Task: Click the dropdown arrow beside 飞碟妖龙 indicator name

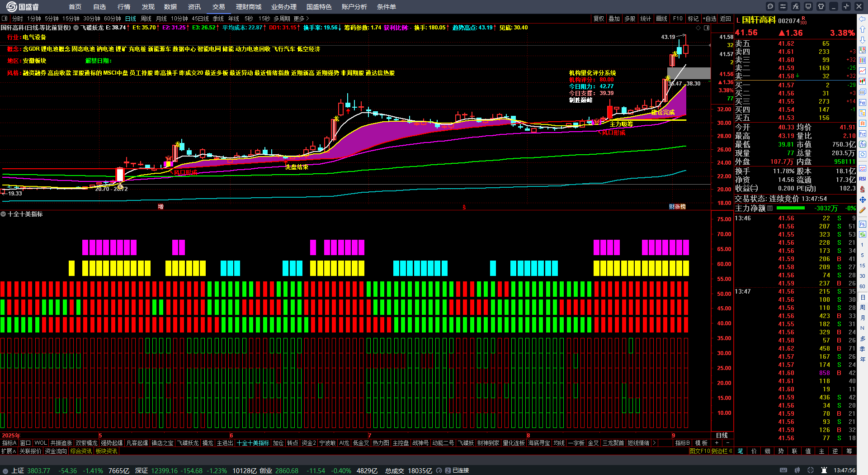Action: [x=76, y=28]
